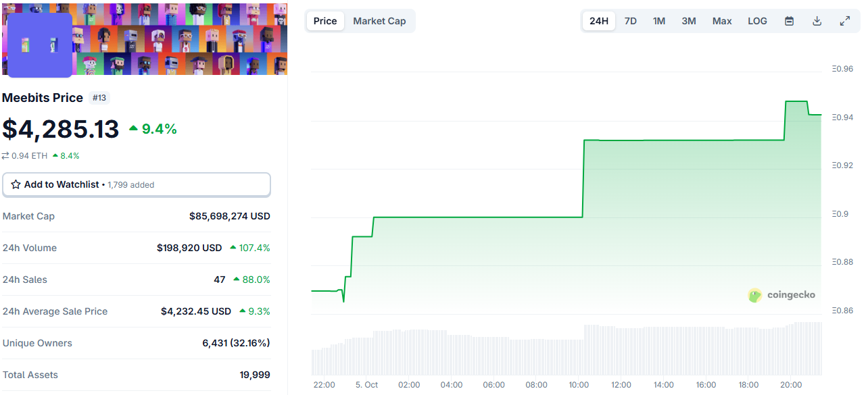The width and height of the screenshot is (868, 395).
Task: Click the ETH conversion arrows icon
Action: tap(5, 156)
